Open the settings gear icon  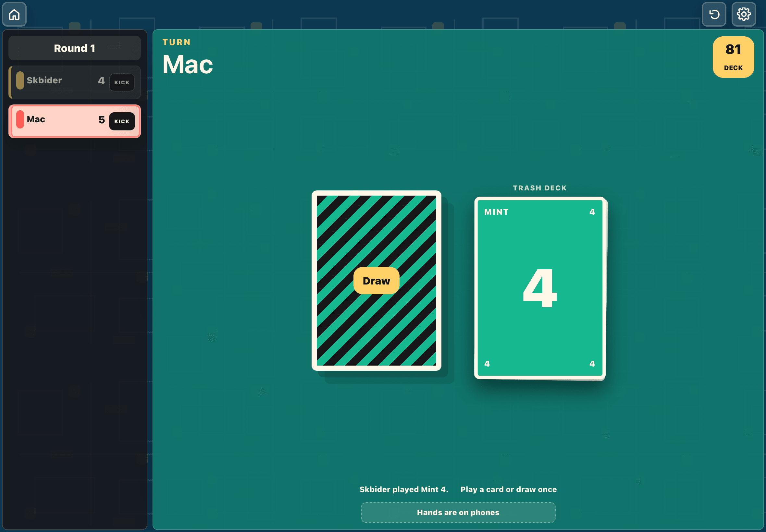tap(744, 14)
